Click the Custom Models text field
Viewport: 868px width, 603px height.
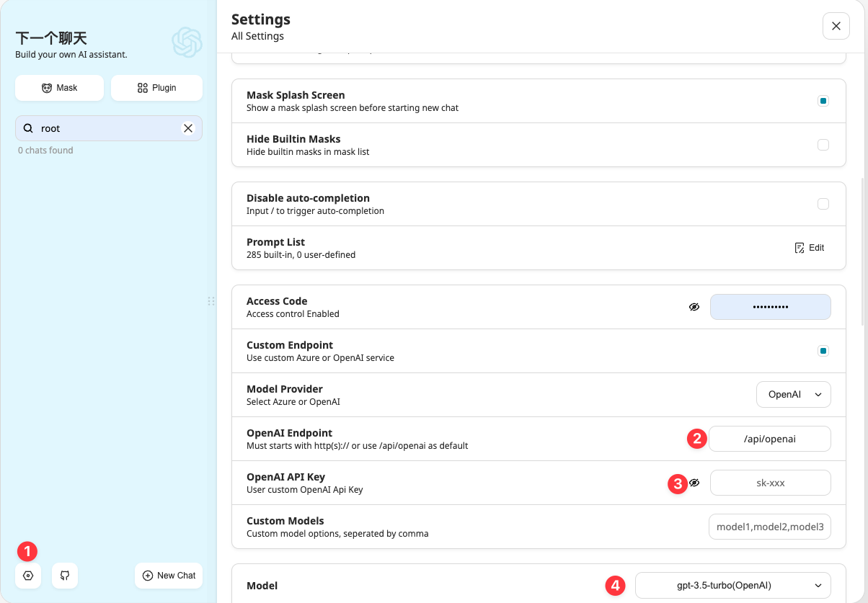coord(769,527)
